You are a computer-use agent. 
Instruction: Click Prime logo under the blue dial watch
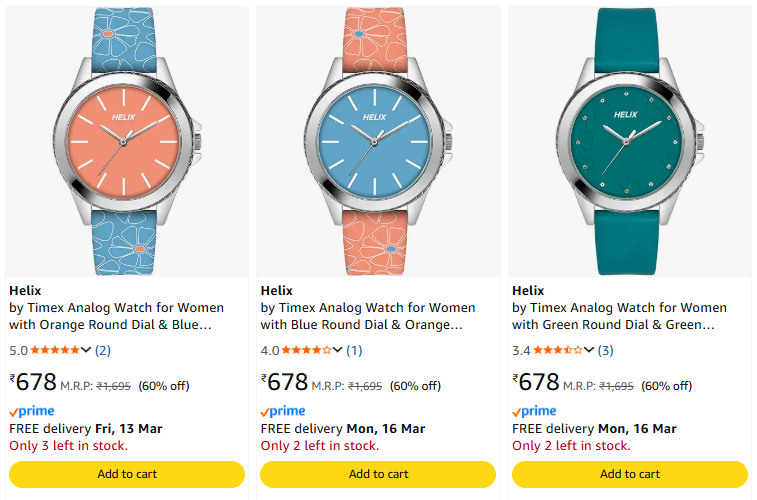tap(283, 411)
